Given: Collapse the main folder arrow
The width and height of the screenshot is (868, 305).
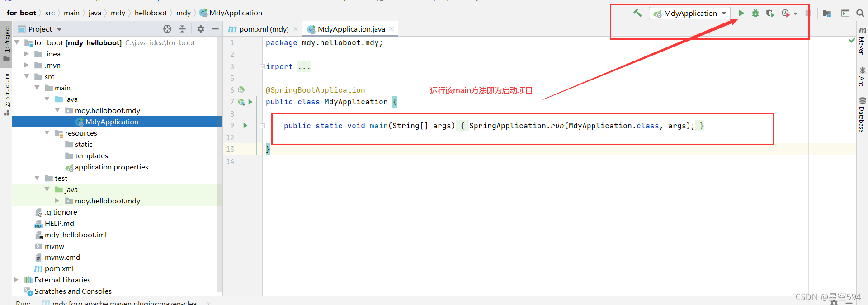Looking at the screenshot, I should tap(37, 88).
